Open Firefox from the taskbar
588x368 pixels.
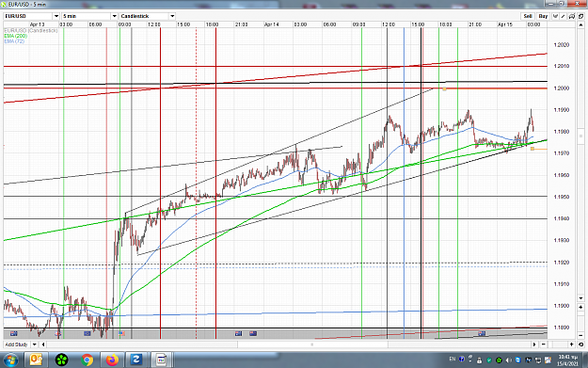click(112, 360)
